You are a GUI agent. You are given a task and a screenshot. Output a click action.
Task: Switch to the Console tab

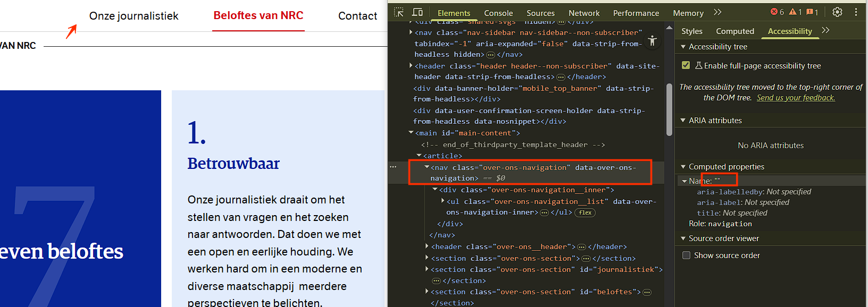[498, 13]
